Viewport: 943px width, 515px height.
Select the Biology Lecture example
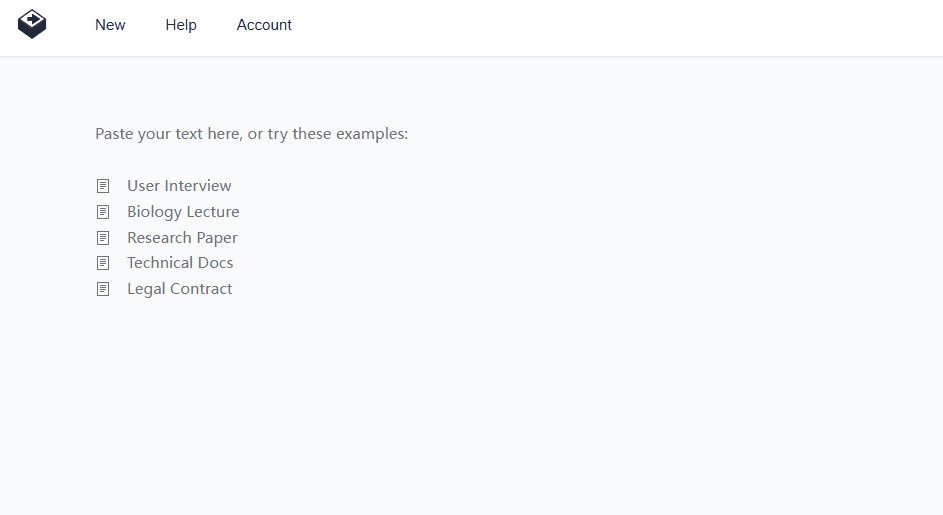click(x=183, y=212)
